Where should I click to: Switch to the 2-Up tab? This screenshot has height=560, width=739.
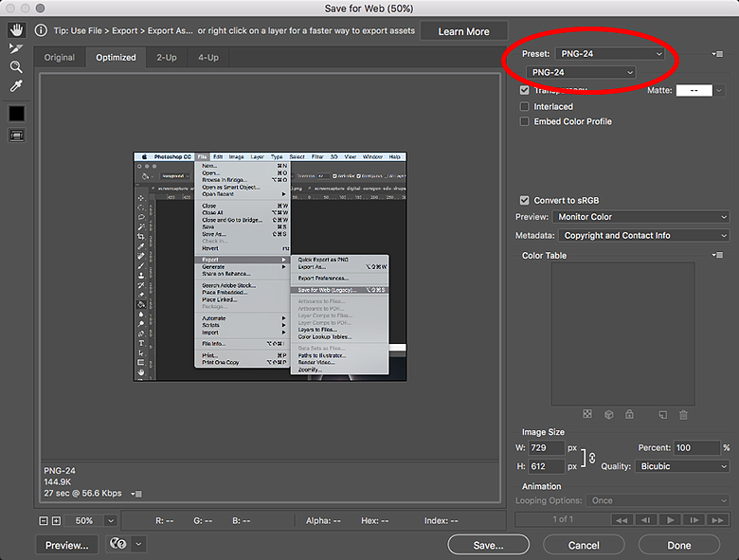coord(167,58)
